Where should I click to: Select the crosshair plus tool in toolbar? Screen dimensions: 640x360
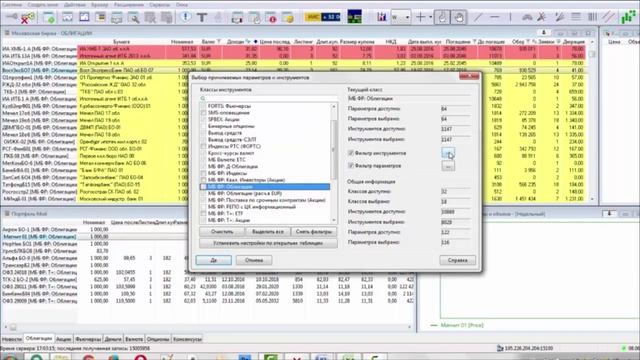[420, 17]
